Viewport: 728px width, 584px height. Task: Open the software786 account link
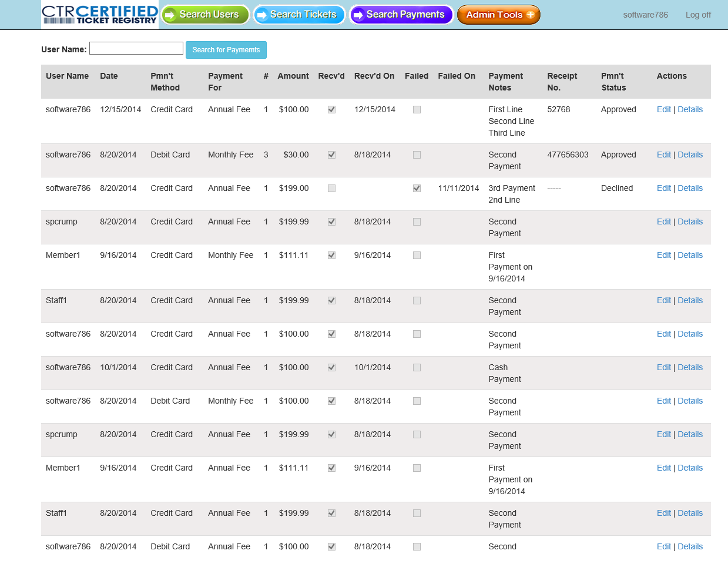click(x=645, y=15)
